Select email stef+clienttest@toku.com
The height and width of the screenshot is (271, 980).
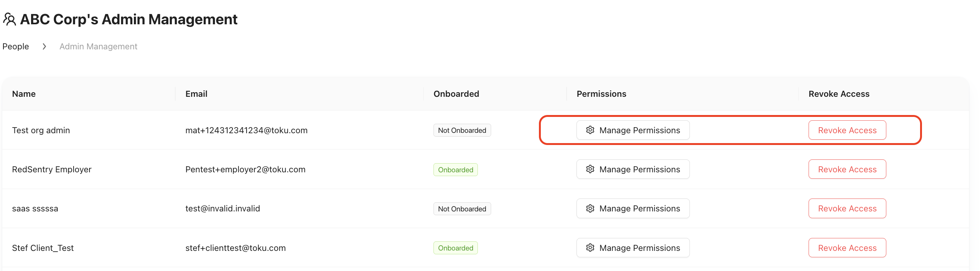pyautogui.click(x=236, y=248)
